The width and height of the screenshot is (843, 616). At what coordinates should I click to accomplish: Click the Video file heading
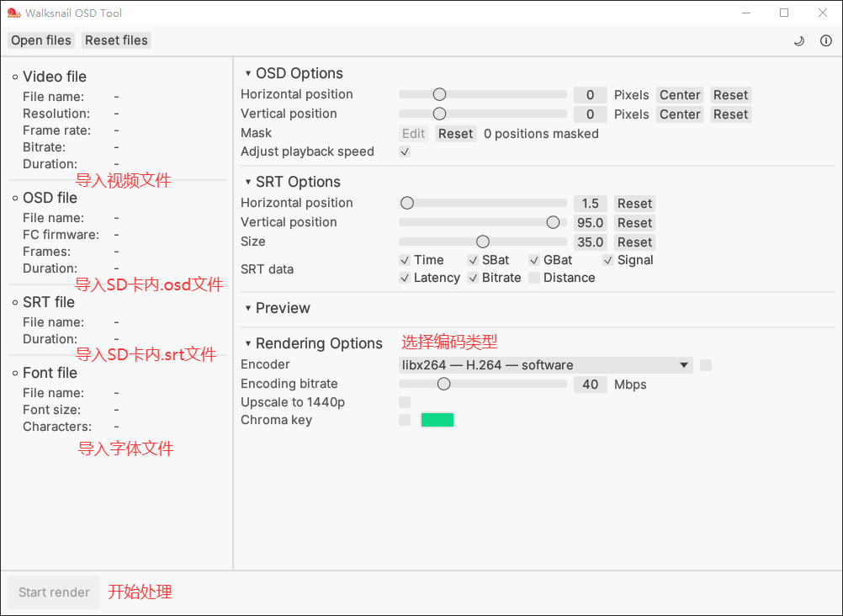[x=55, y=77]
